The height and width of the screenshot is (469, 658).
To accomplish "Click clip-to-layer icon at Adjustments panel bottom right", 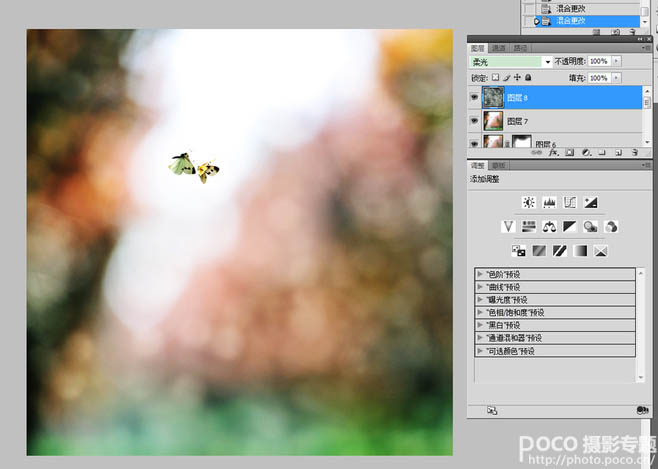I will click(642, 410).
